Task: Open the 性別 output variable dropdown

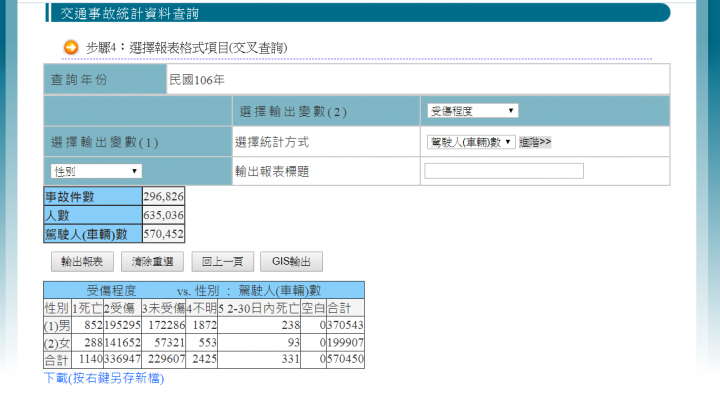Action: [x=96, y=171]
